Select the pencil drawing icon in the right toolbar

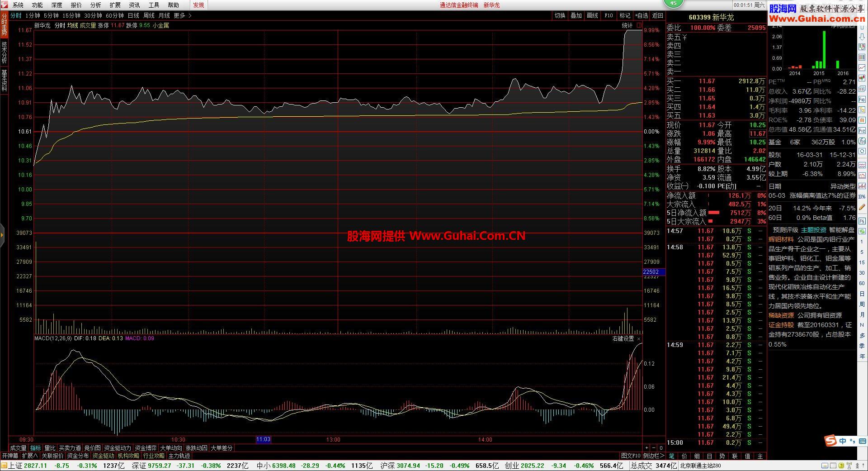(x=862, y=207)
